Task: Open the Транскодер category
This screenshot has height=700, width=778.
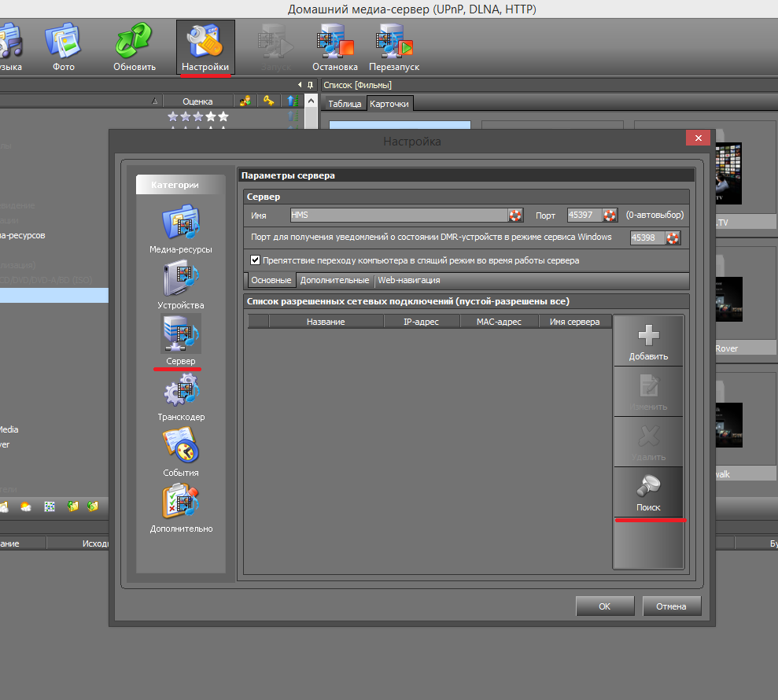Action: point(180,397)
